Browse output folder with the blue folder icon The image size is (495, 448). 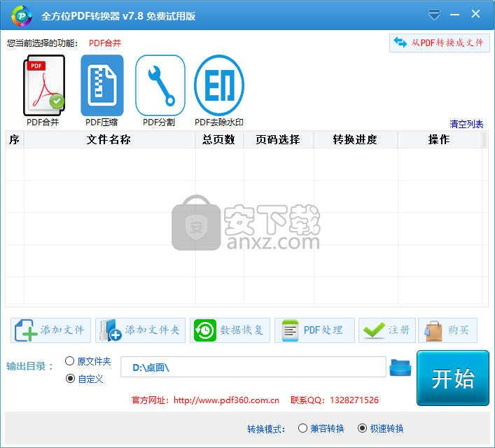coord(400,367)
